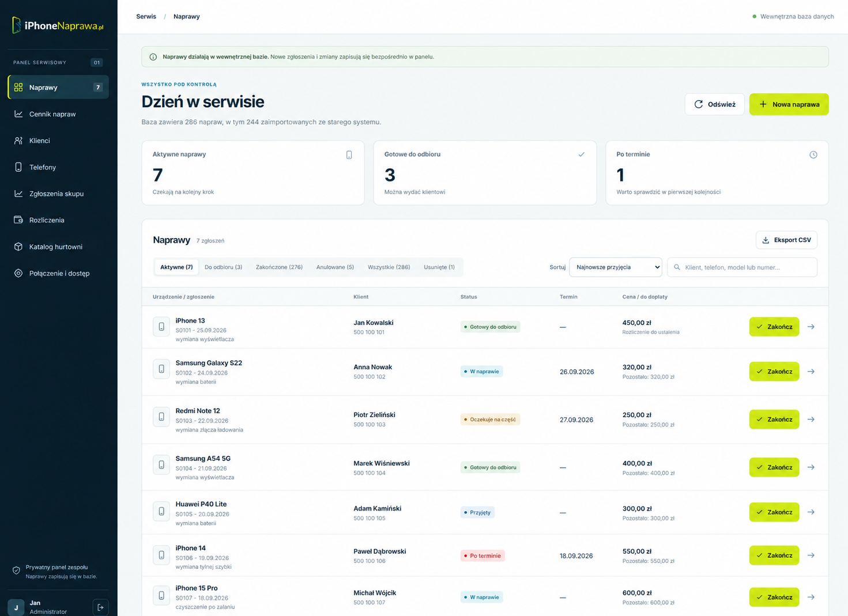Switch to the Anulowane (5) tab

pos(335,267)
